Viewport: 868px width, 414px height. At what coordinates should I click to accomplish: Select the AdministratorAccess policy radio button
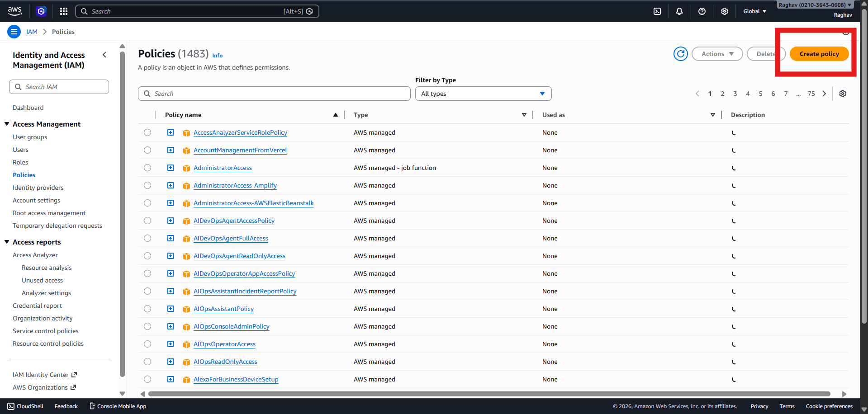(x=147, y=168)
